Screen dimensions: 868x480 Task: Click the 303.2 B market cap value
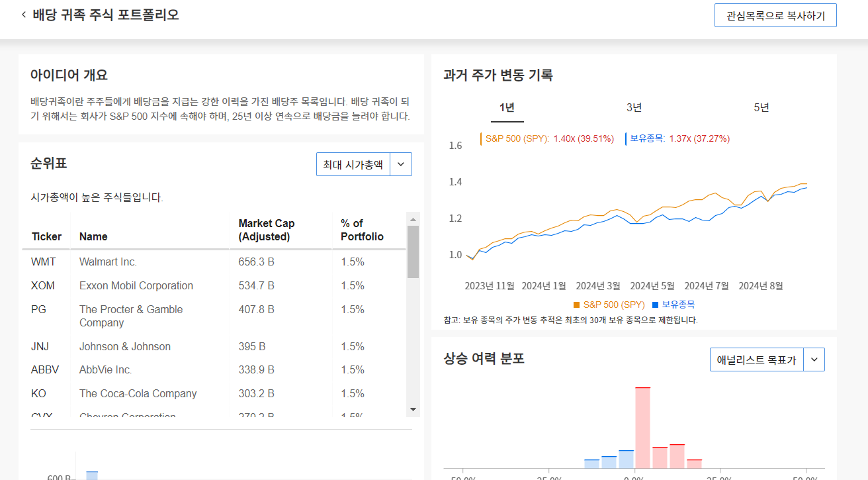[256, 394]
